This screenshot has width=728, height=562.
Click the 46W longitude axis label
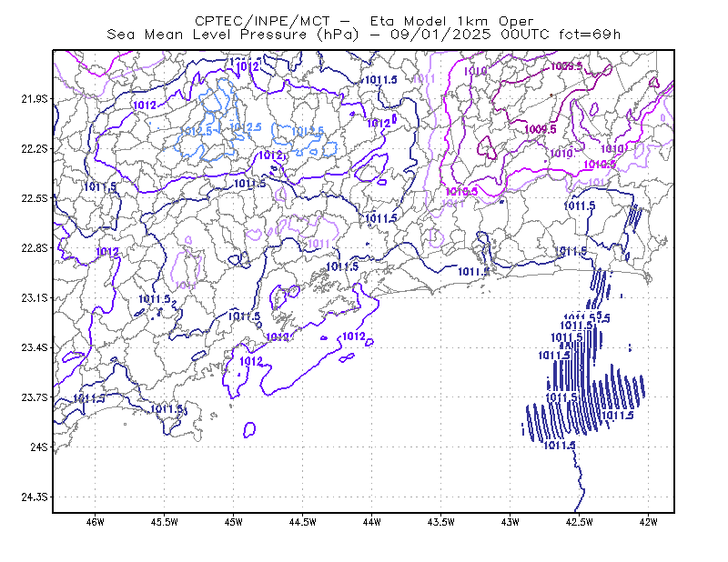coord(96,522)
